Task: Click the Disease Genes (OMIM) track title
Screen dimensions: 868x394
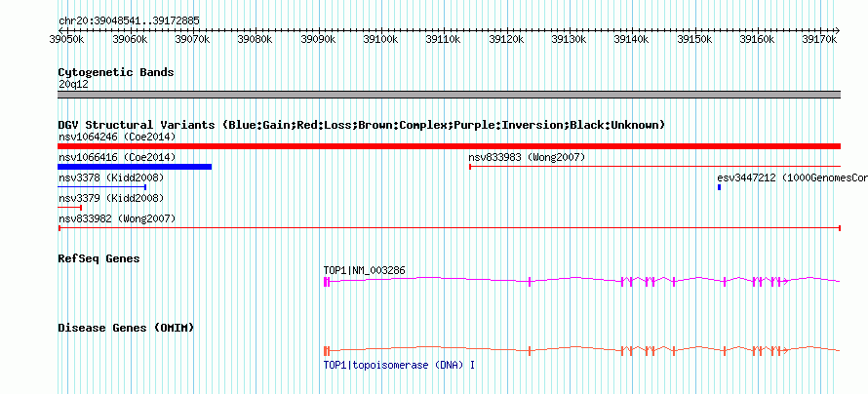Action: pos(126,328)
